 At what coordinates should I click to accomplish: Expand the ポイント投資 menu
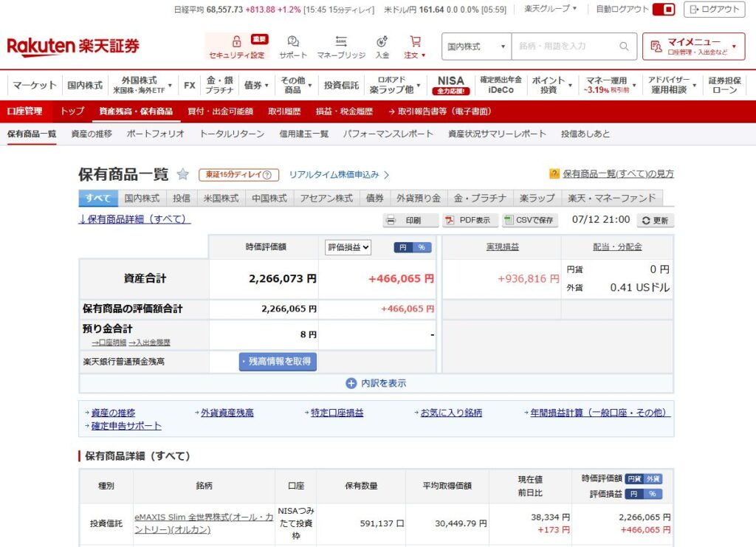(551, 85)
